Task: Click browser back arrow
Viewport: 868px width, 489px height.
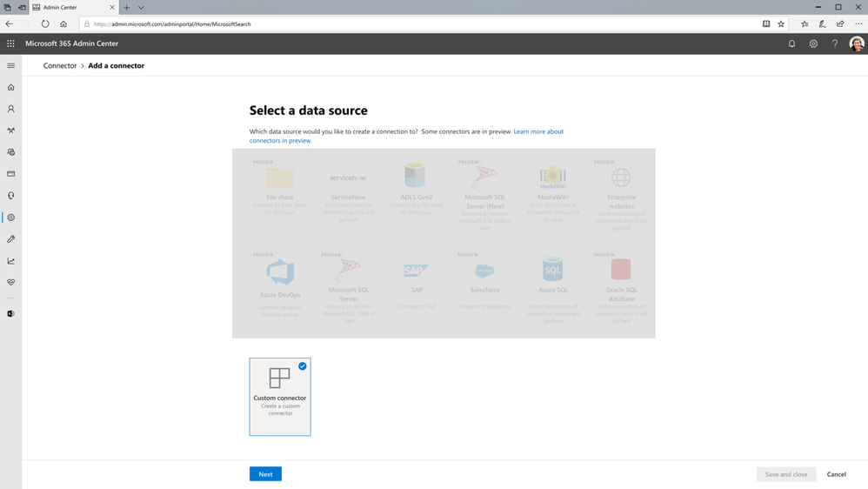Action: [10, 23]
